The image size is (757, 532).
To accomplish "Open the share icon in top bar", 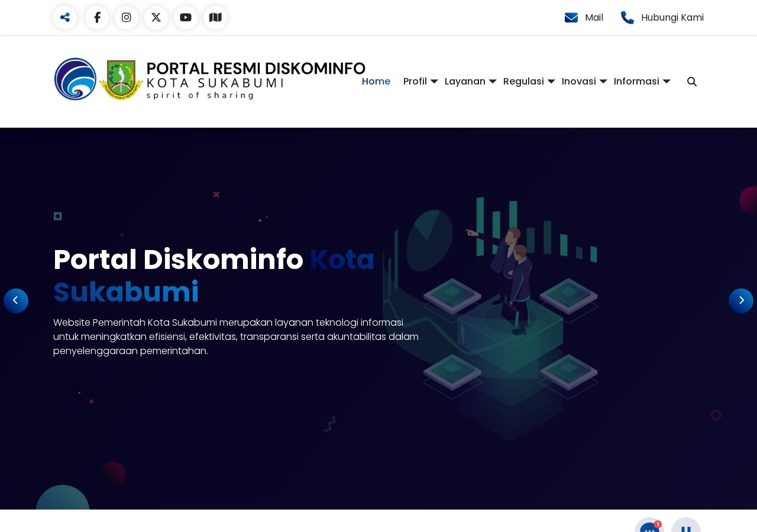I will (65, 18).
